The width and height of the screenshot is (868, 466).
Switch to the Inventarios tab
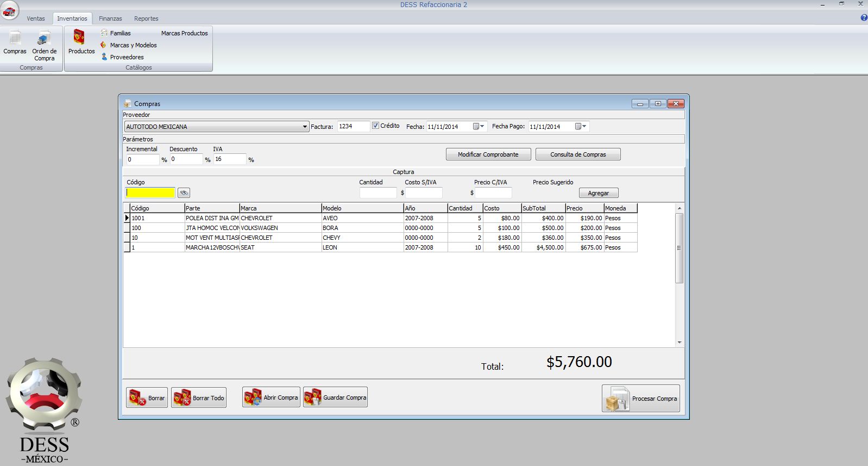(x=72, y=18)
